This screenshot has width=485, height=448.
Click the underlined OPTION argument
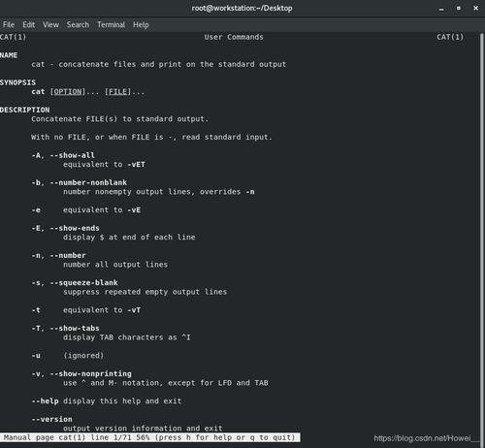coord(68,92)
